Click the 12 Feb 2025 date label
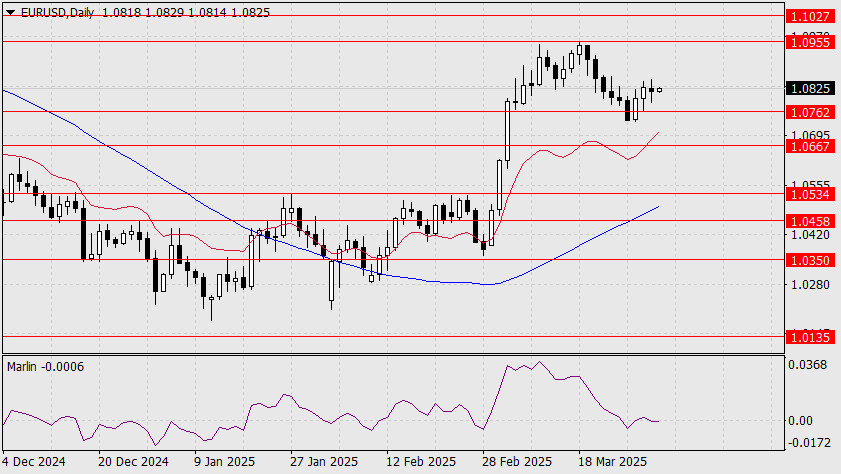Screen dimensions: 841x474 click(x=420, y=462)
